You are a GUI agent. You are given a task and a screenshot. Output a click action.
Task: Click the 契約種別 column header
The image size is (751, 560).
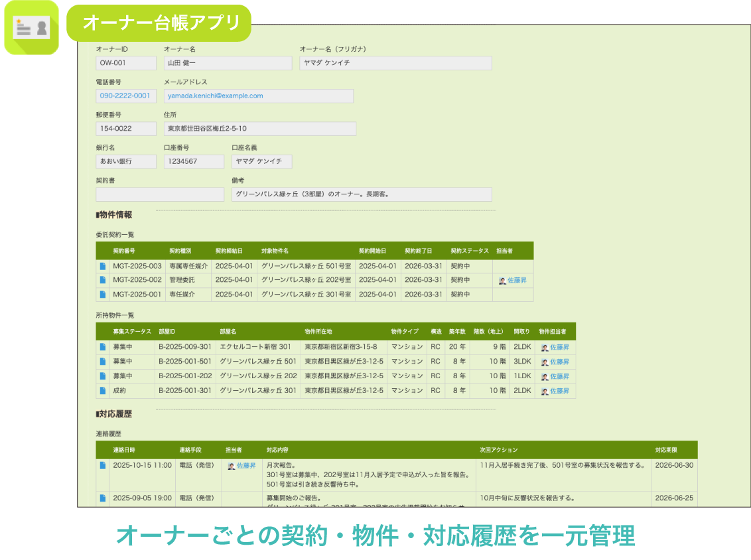180,251
